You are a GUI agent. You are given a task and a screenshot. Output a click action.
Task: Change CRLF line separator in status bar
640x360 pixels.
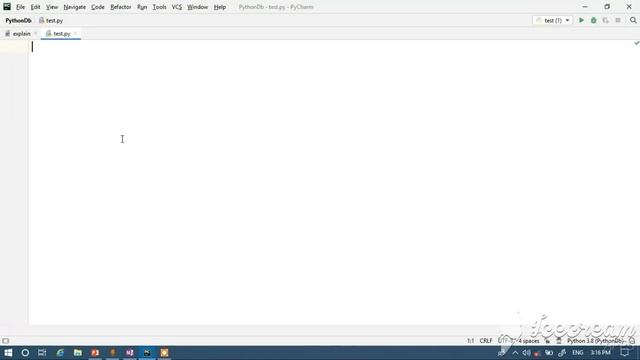[x=486, y=341]
